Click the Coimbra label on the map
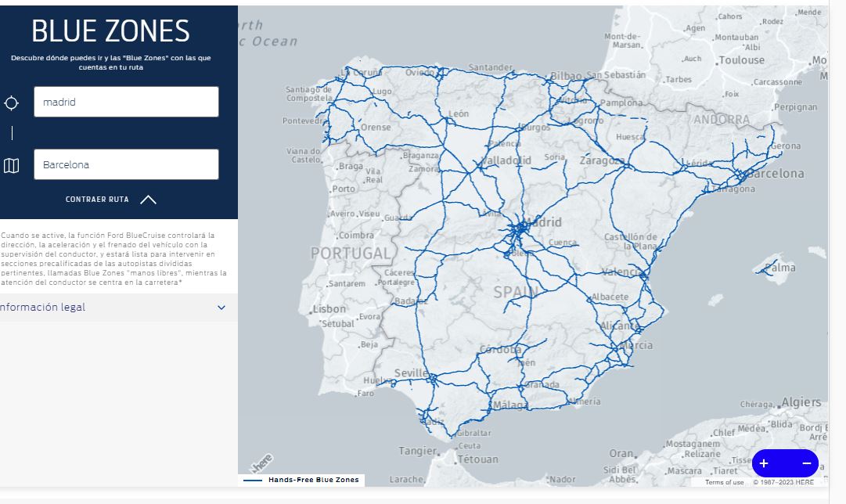Screen dimensions: 846x504 pyautogui.click(x=356, y=236)
